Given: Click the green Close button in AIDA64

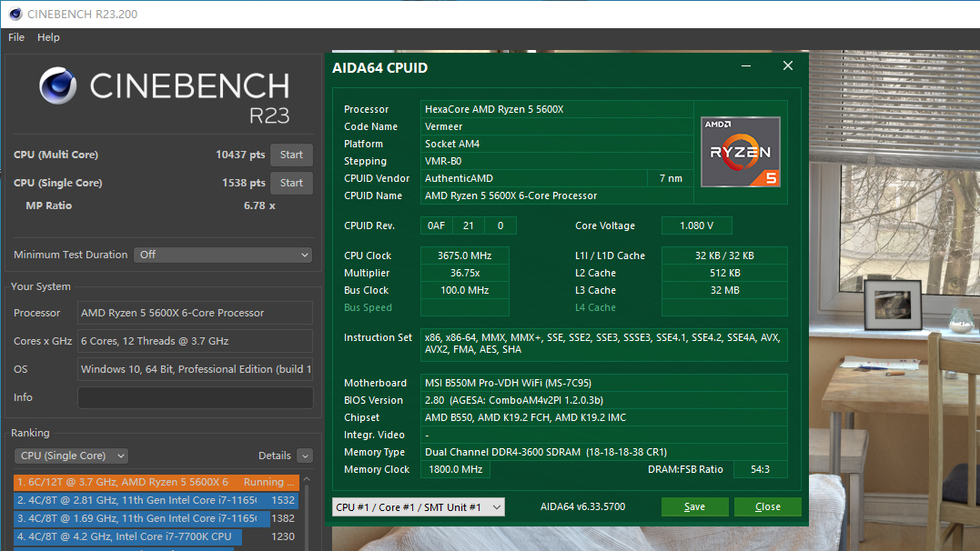Looking at the screenshot, I should [x=767, y=506].
